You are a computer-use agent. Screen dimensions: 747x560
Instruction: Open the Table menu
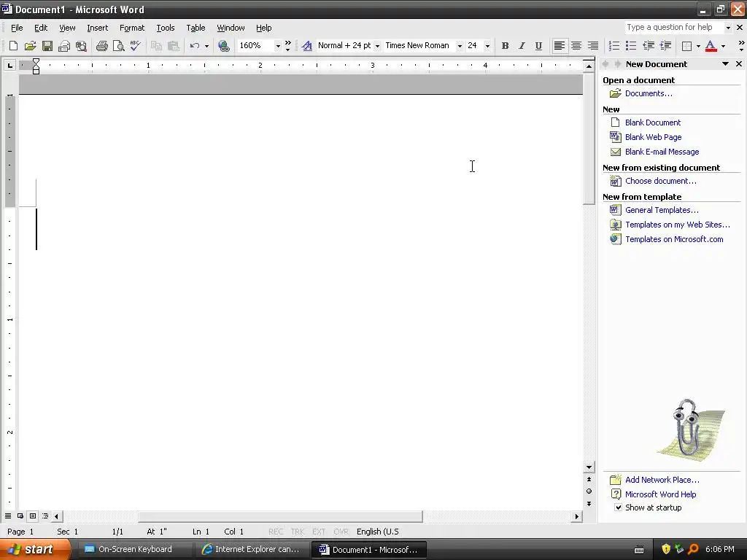196,28
